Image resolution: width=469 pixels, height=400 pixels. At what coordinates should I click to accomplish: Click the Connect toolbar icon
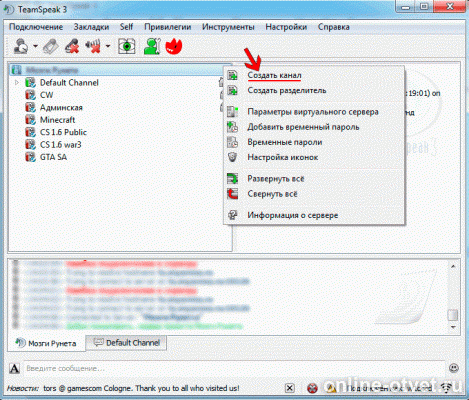coord(21,46)
